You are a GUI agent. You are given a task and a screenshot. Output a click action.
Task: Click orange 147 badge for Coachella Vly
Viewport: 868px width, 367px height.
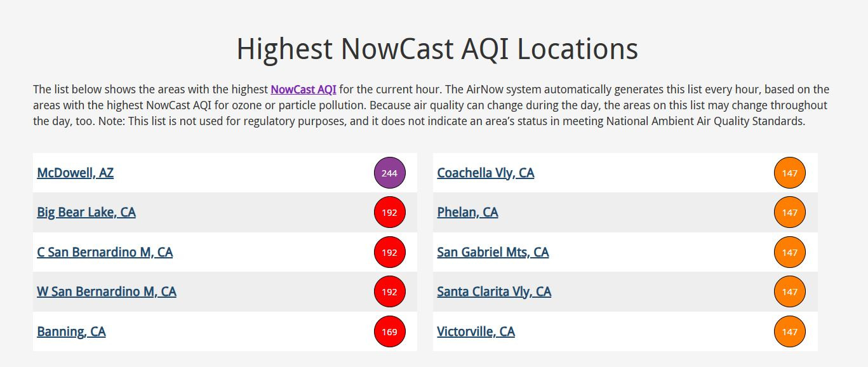click(x=790, y=173)
